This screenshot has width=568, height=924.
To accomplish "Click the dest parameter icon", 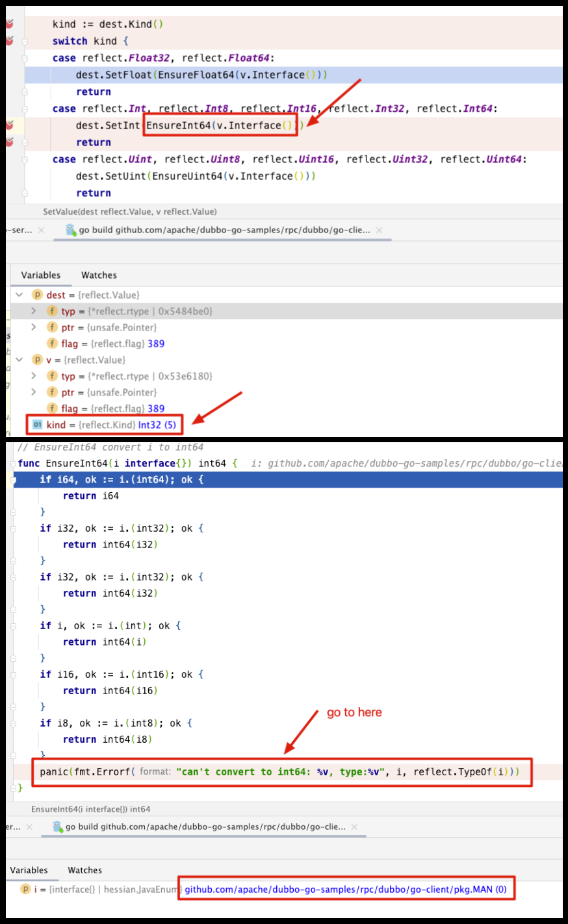I will [x=38, y=295].
